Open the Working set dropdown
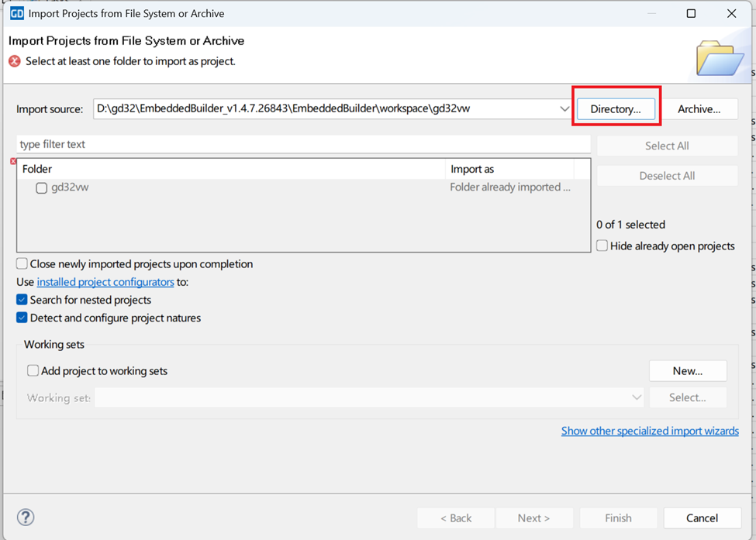The image size is (756, 540). (636, 397)
